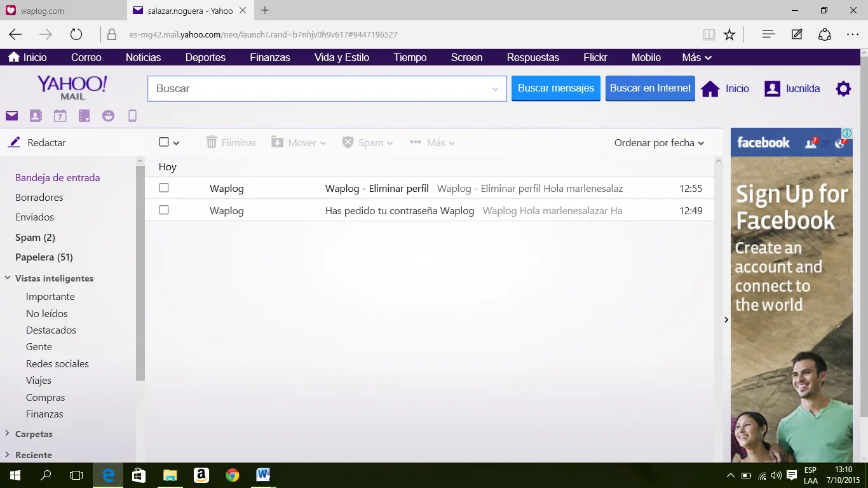This screenshot has height=488, width=868.
Task: Click the folder list scrollbar
Action: coord(140,273)
